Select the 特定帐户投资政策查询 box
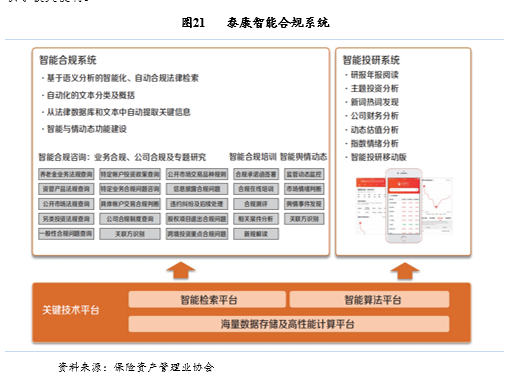This screenshot has width=505, height=380. click(130, 174)
